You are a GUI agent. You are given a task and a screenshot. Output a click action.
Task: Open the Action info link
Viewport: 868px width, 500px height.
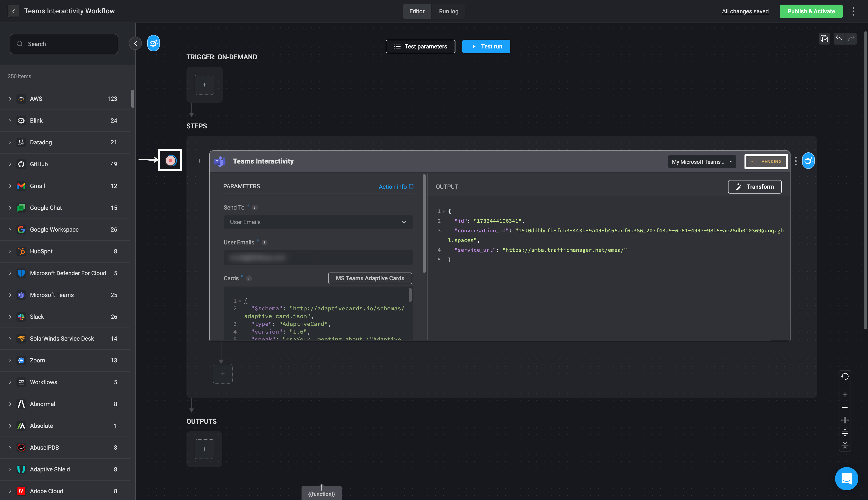(x=396, y=187)
